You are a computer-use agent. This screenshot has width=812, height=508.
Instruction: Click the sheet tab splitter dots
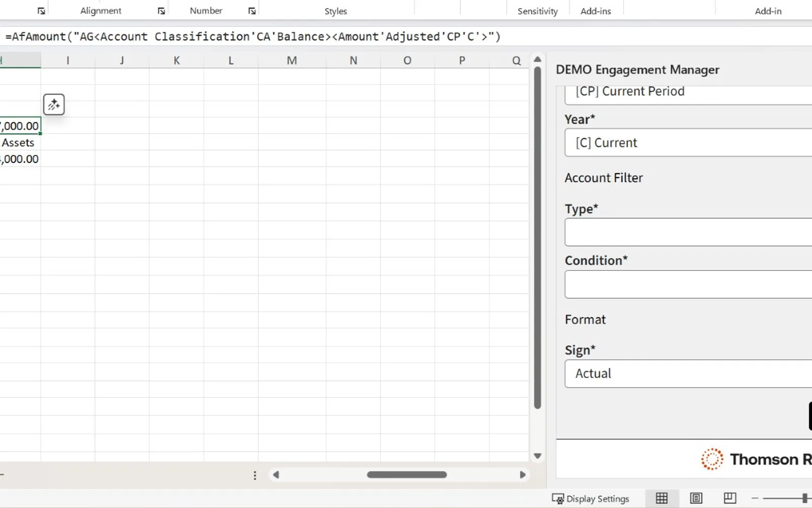point(255,475)
